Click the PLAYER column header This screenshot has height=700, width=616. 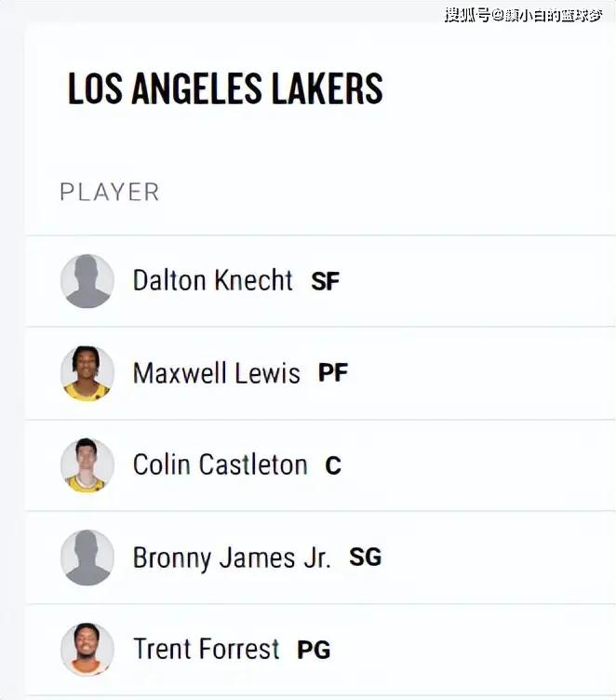click(109, 192)
